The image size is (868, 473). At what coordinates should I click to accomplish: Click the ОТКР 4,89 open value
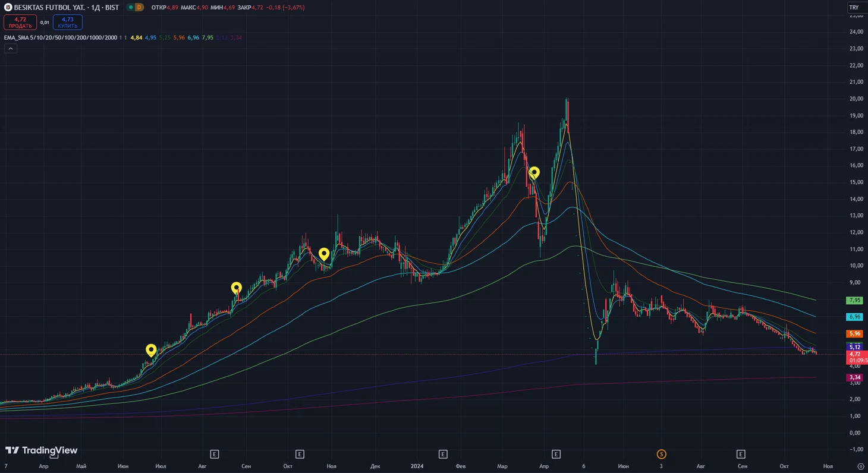point(165,7)
